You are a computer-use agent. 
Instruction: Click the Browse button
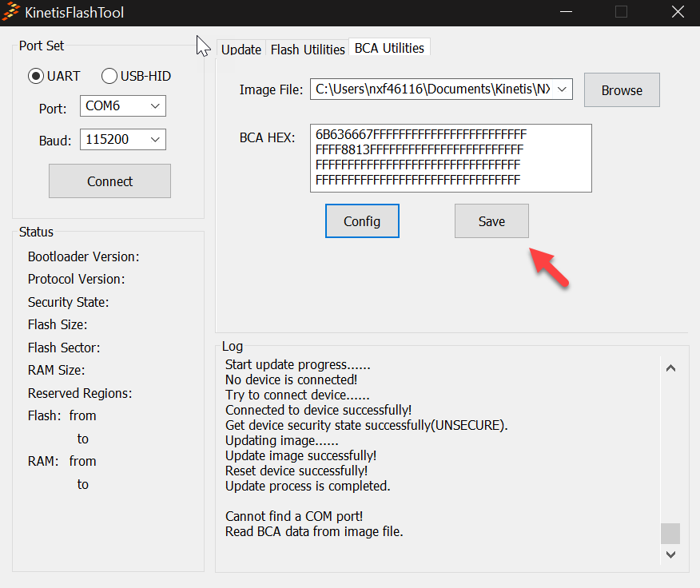coord(622,89)
